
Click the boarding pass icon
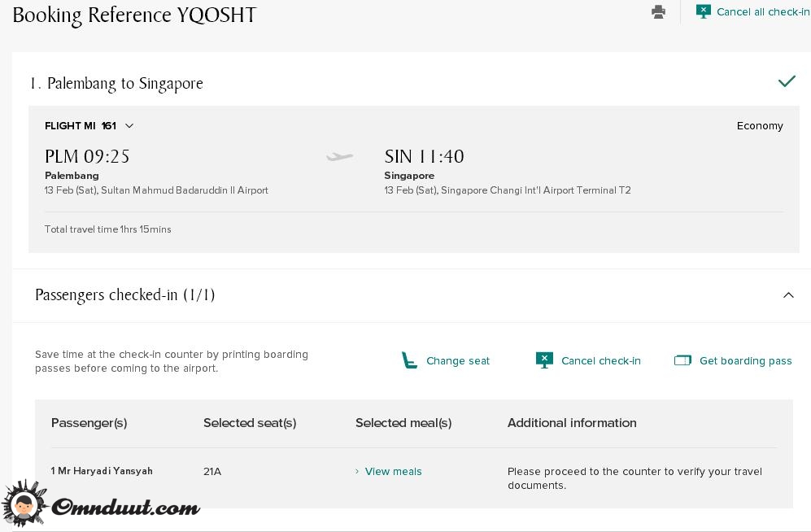pos(682,360)
